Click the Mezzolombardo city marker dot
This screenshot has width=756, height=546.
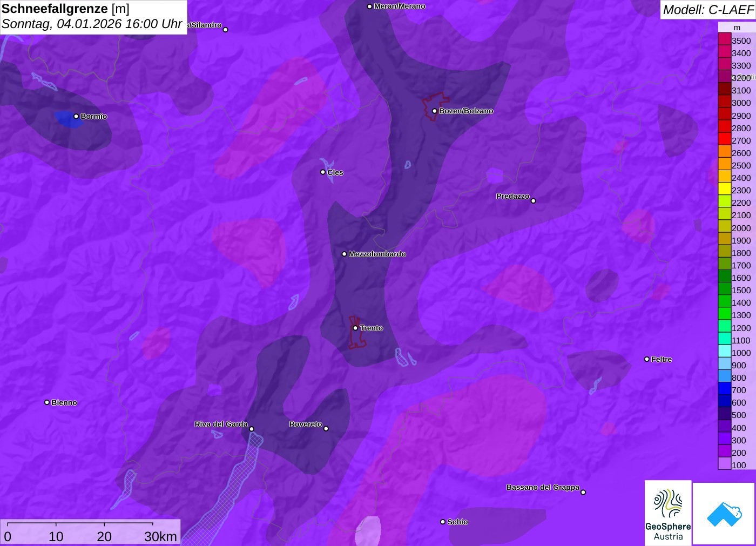pyautogui.click(x=345, y=254)
